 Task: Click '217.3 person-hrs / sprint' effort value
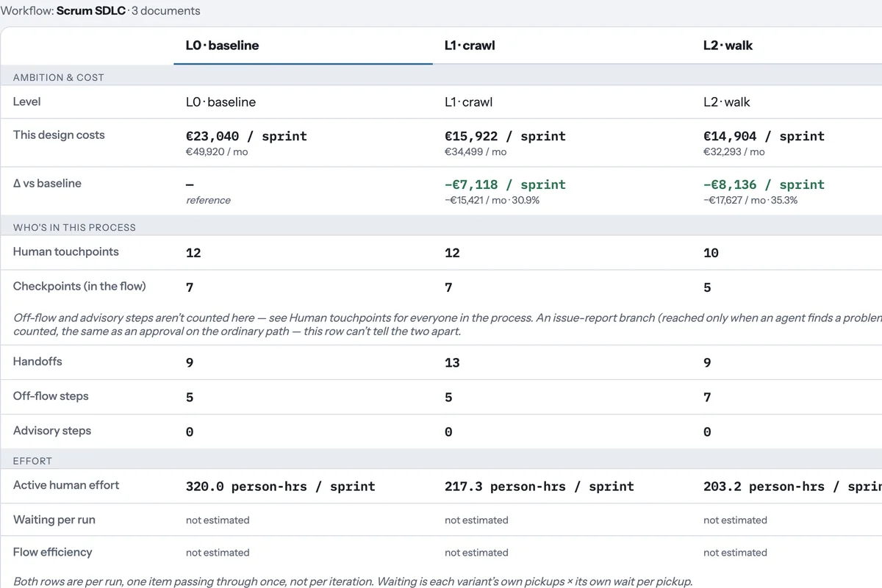[x=539, y=486]
